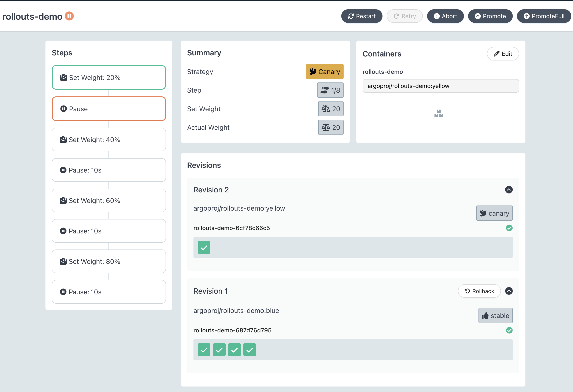Click the boxes icon in Containers panel

[x=438, y=113]
